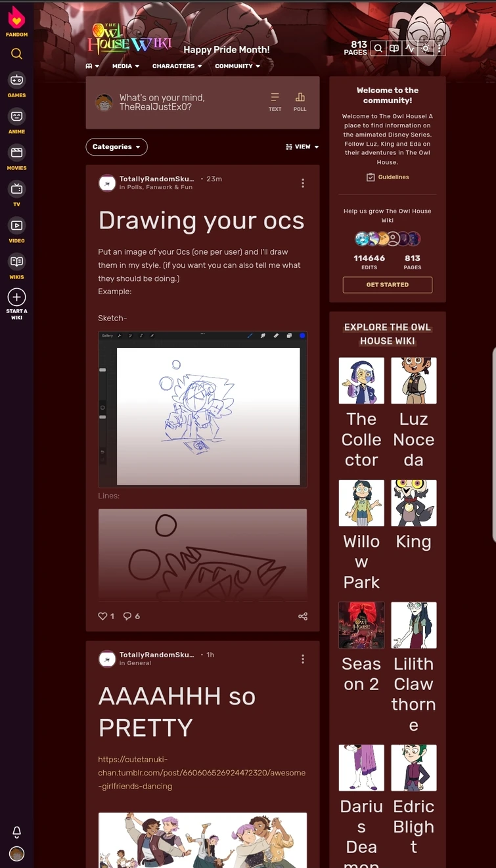Open the dancing girlfriends artwork image

point(202,840)
